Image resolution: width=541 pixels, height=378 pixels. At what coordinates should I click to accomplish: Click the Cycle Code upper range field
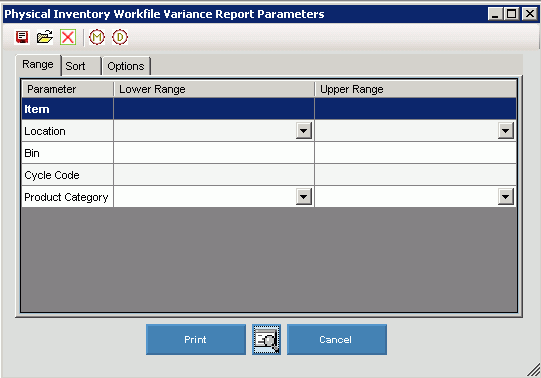click(x=415, y=175)
